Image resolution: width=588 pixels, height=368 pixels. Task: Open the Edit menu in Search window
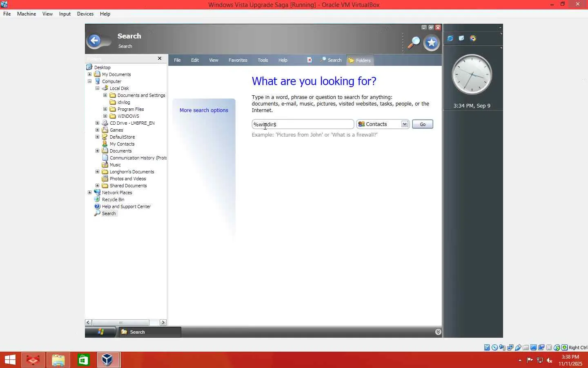(x=195, y=60)
